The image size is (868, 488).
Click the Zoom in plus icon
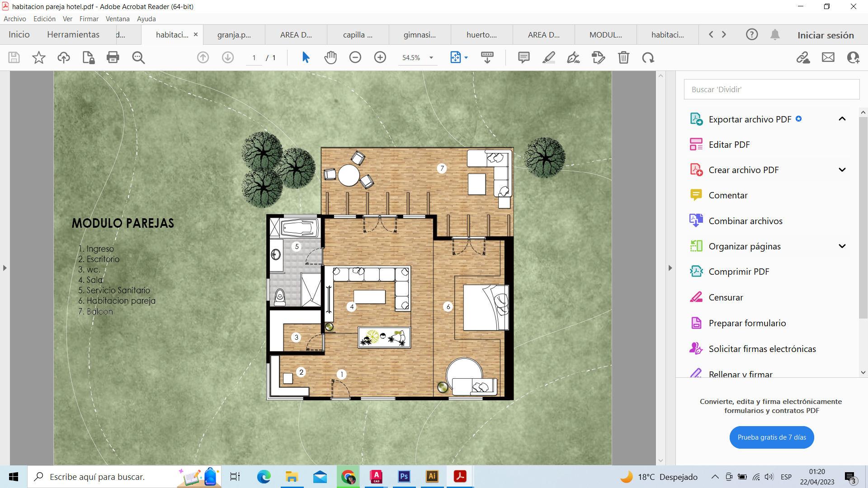coord(380,57)
